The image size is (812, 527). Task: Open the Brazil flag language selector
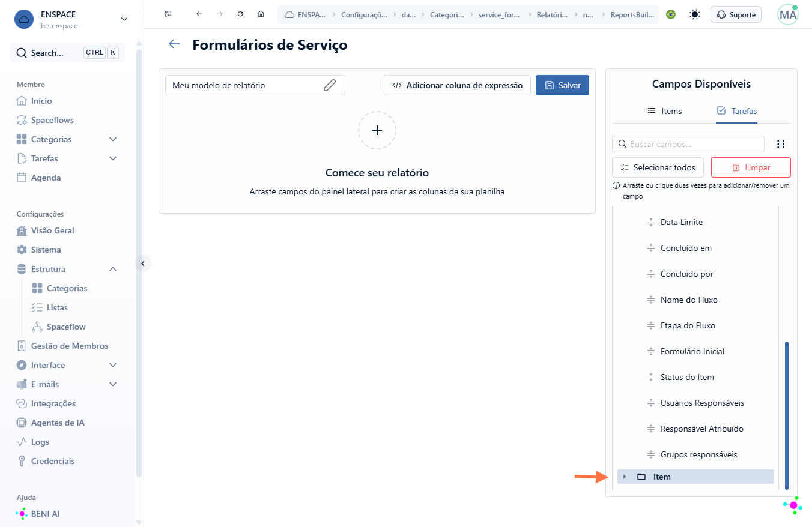click(x=671, y=14)
